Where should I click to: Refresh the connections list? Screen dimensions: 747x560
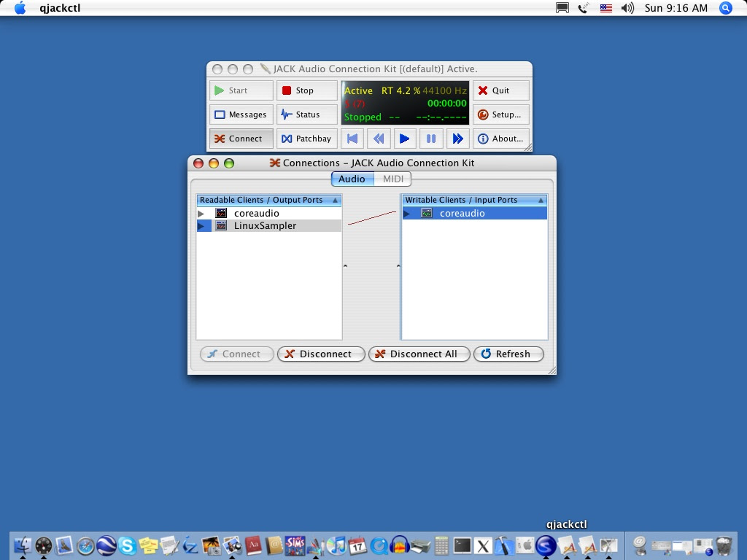click(508, 354)
